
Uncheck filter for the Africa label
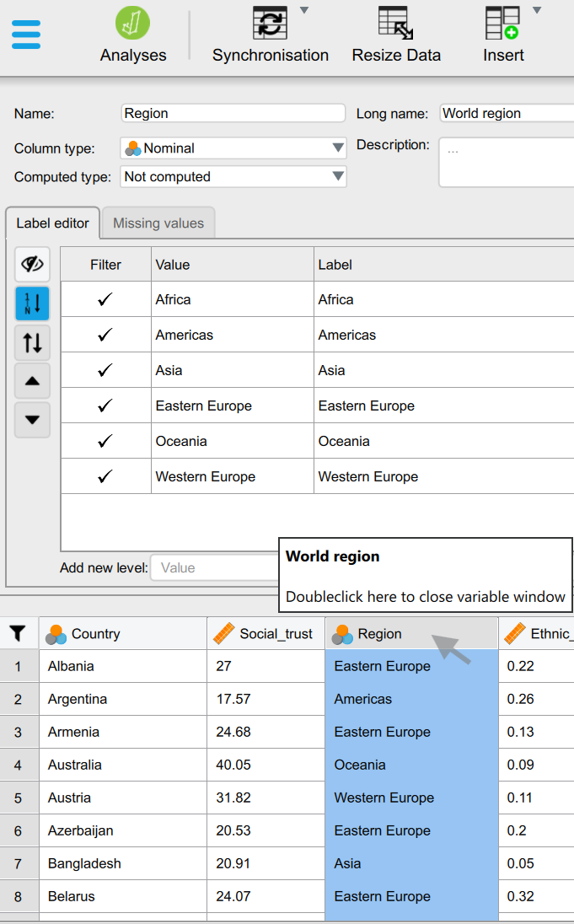click(x=105, y=299)
